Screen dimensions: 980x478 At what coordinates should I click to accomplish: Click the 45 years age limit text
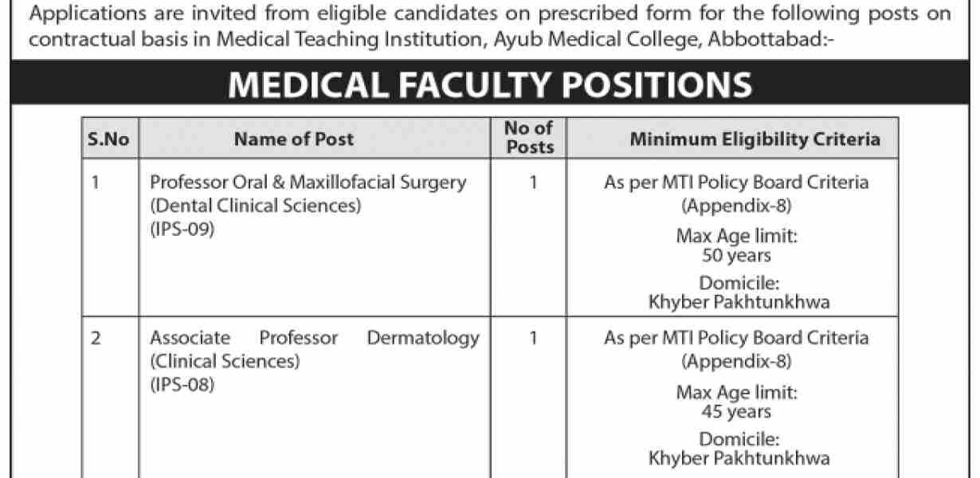click(736, 412)
